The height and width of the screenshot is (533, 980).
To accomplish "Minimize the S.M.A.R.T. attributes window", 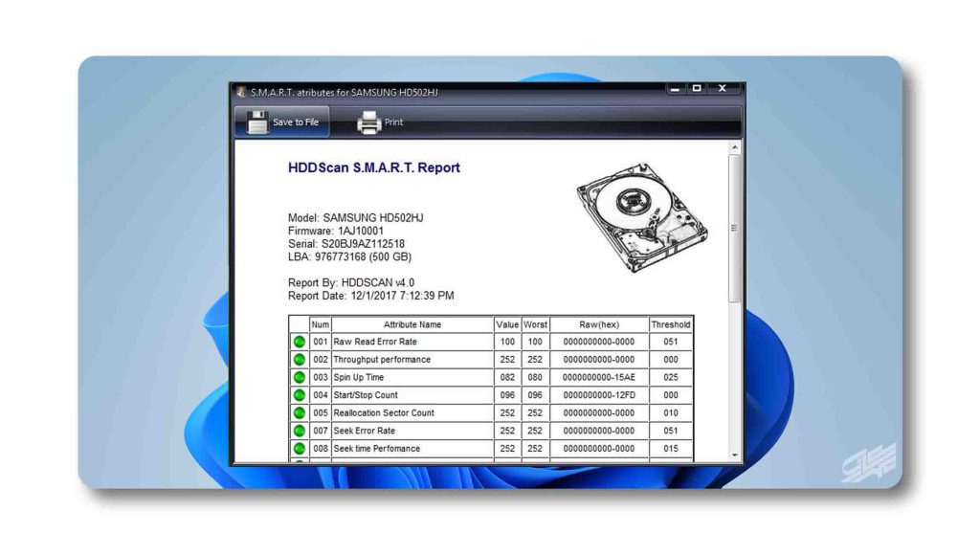I will [x=675, y=89].
